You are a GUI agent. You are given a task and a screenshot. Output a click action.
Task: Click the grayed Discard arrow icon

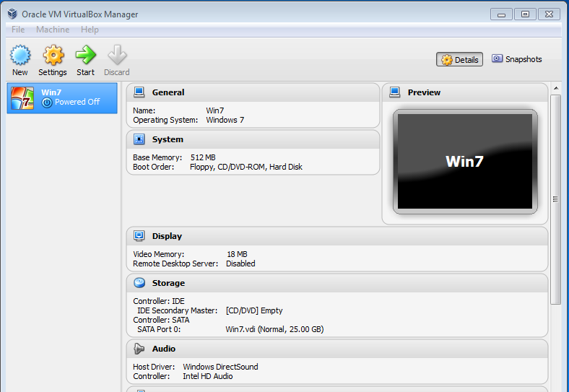tap(117, 55)
